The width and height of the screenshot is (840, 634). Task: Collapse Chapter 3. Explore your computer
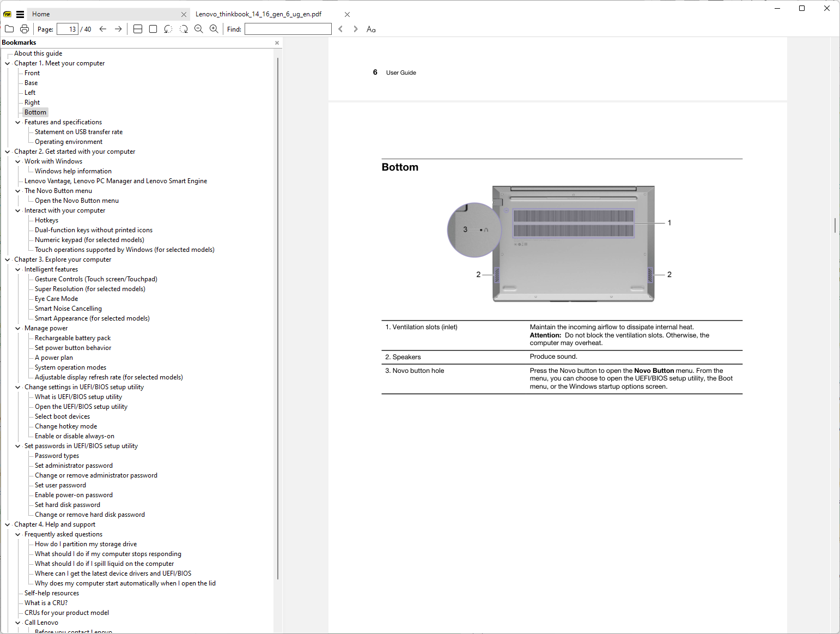pos(8,259)
